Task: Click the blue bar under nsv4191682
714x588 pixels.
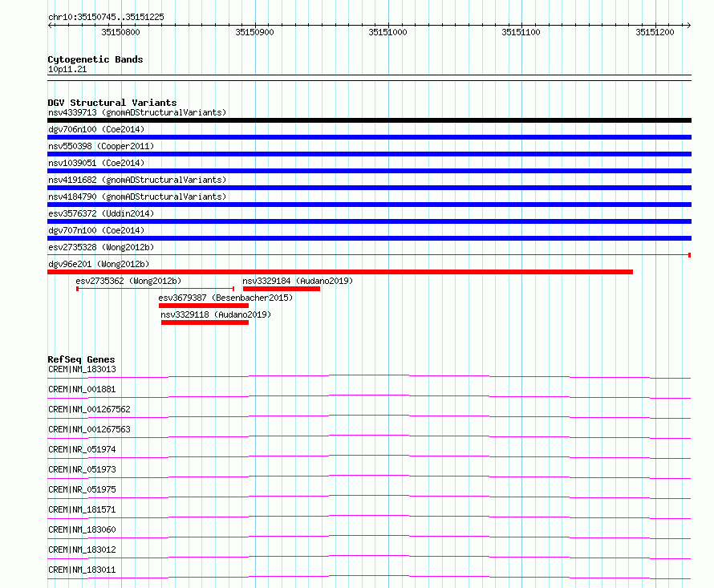Action: [x=369, y=188]
